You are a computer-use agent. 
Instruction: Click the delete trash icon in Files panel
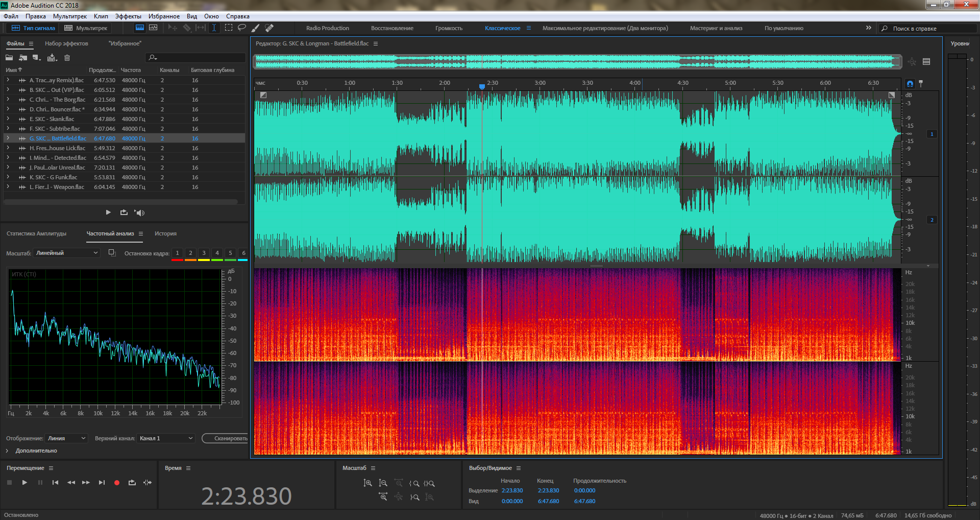67,58
